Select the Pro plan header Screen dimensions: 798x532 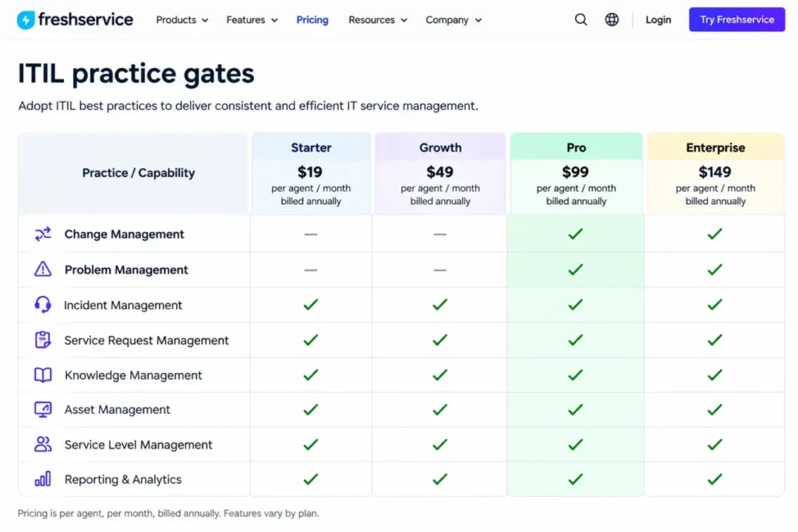(576, 147)
